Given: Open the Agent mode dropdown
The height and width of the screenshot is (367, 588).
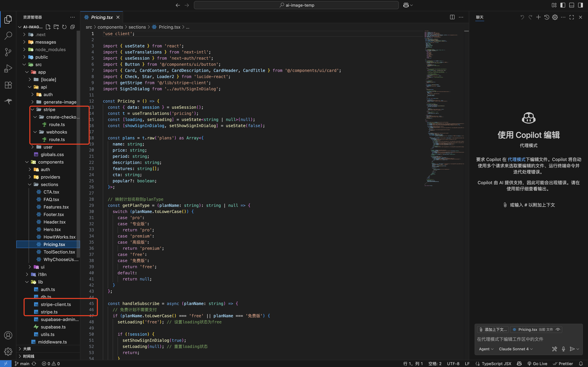Looking at the screenshot, I should 486,349.
